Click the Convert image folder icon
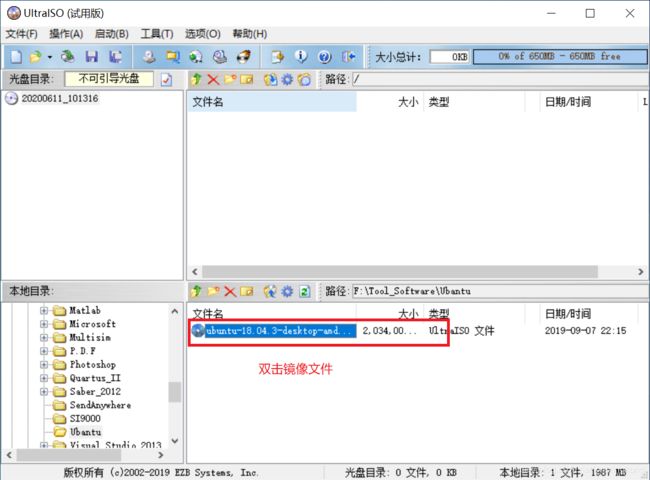 (173, 56)
